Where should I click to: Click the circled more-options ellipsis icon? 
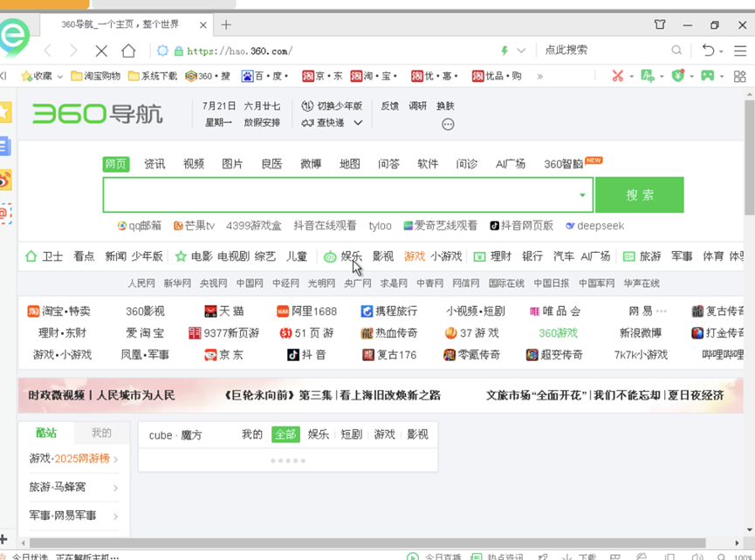[448, 125]
